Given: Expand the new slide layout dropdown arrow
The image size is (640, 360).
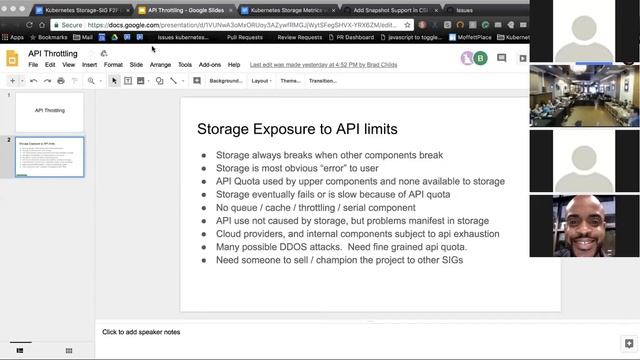Looking at the screenshot, I should [22, 81].
